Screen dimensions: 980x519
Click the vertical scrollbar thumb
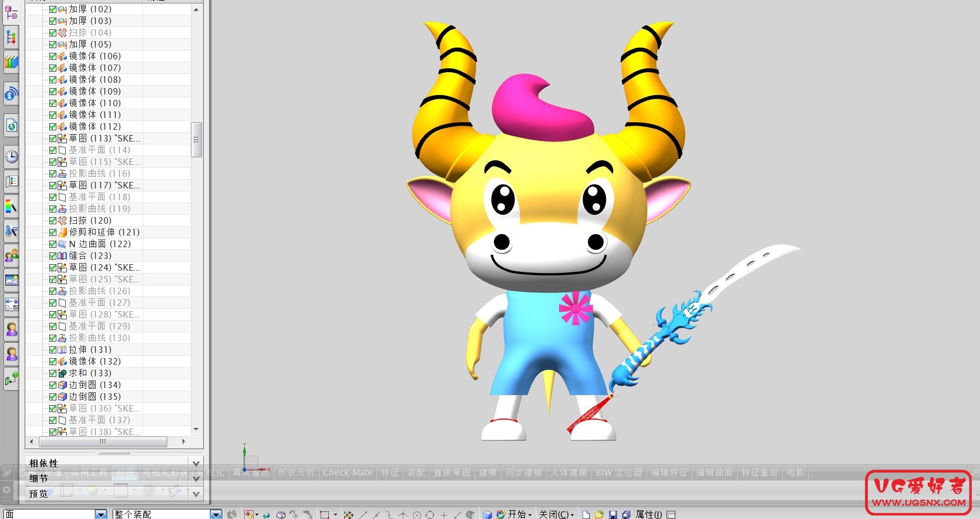click(x=196, y=140)
